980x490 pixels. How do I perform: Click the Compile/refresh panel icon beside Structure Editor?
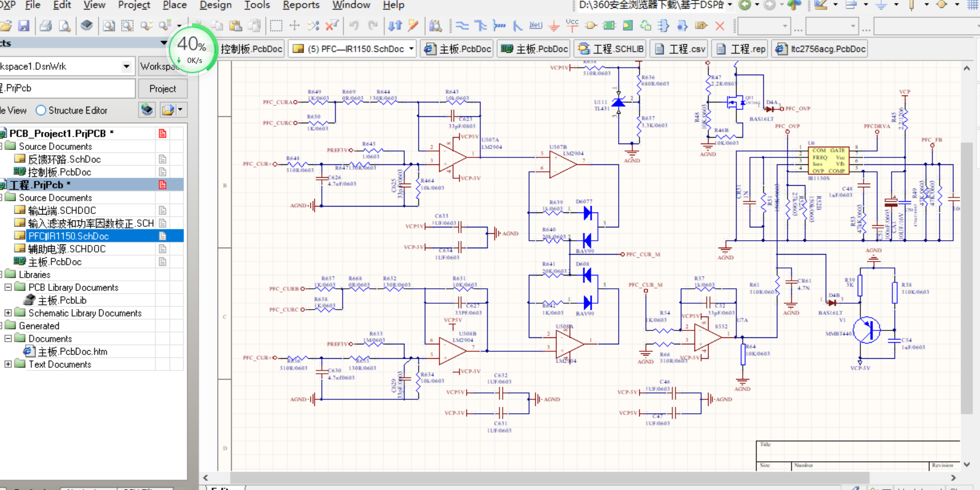coord(147,110)
